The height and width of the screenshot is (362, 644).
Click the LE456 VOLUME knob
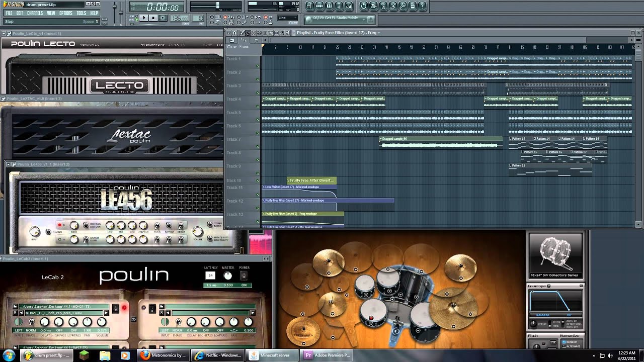click(198, 231)
